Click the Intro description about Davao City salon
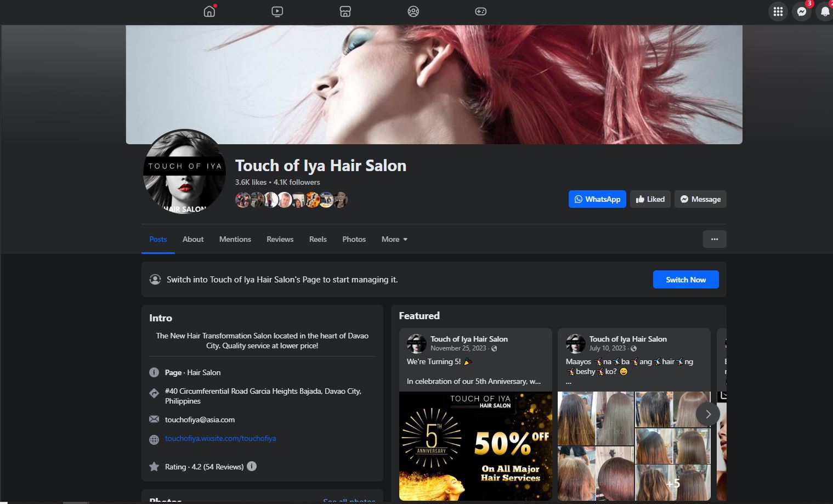The image size is (833, 504). (x=262, y=341)
